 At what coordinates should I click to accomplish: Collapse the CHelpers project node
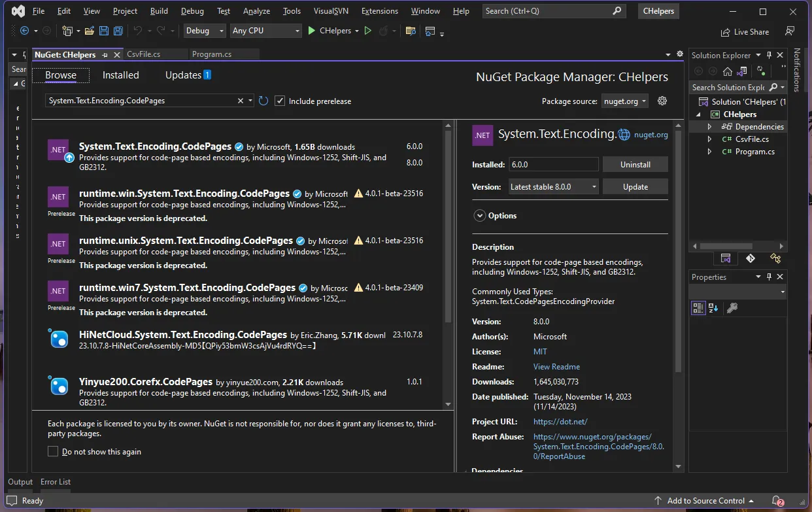click(699, 114)
